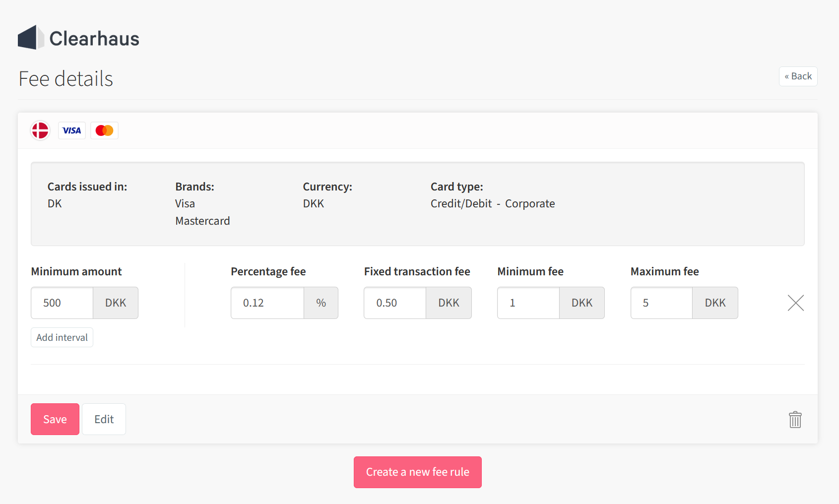
Task: Click the Denmark flag icon
Action: [x=40, y=130]
